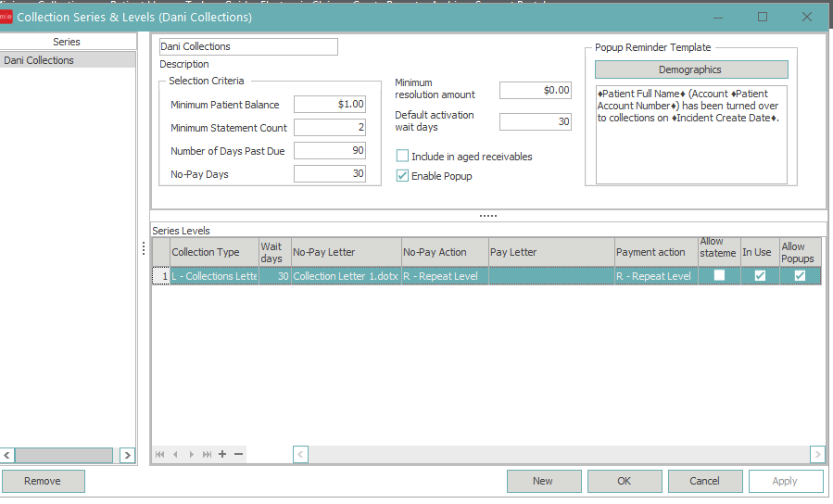Click the vertical dots grid options handle
This screenshot has width=833, height=504.
pos(143,248)
